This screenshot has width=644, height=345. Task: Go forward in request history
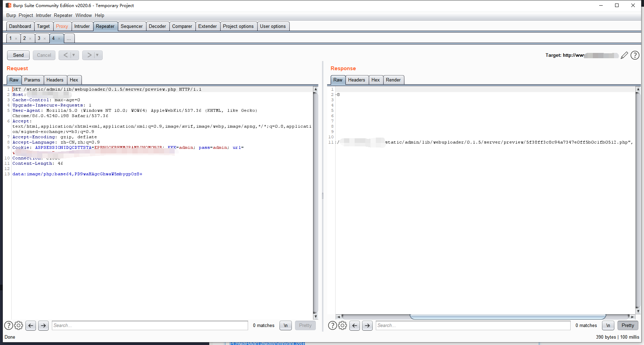pos(89,55)
